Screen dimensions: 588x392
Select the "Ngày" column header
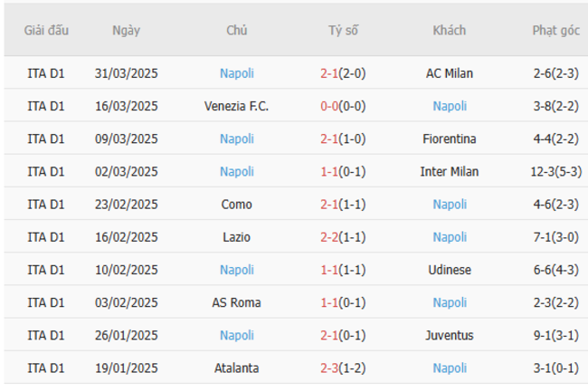pos(126,30)
